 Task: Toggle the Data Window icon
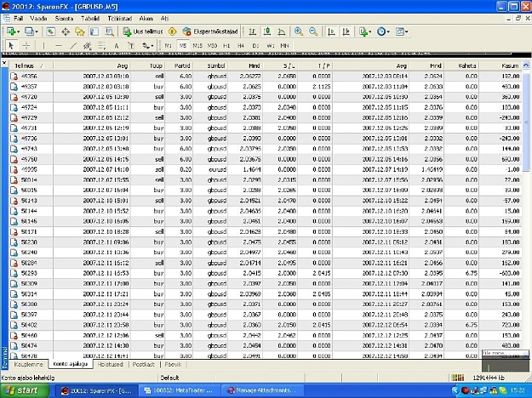66,31
